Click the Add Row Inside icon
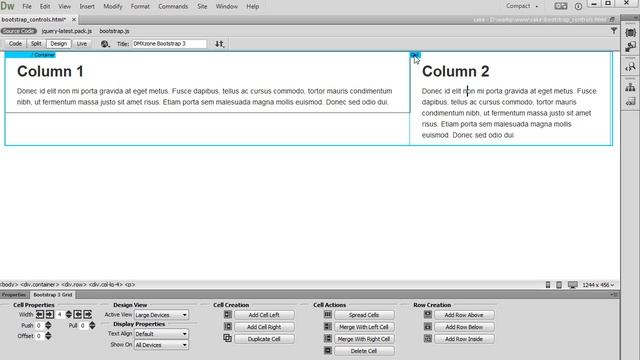The image size is (640, 360). (x=428, y=338)
